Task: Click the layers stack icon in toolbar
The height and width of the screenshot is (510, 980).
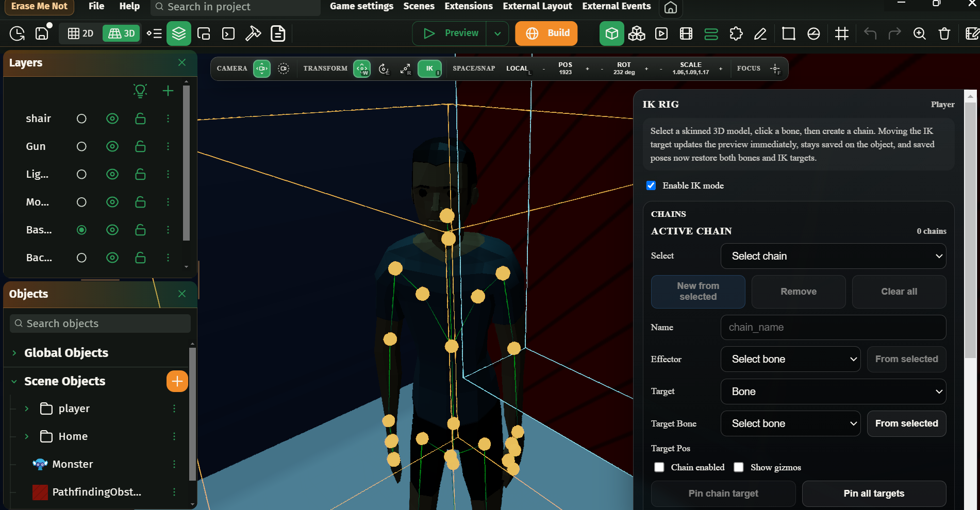Action: point(178,34)
